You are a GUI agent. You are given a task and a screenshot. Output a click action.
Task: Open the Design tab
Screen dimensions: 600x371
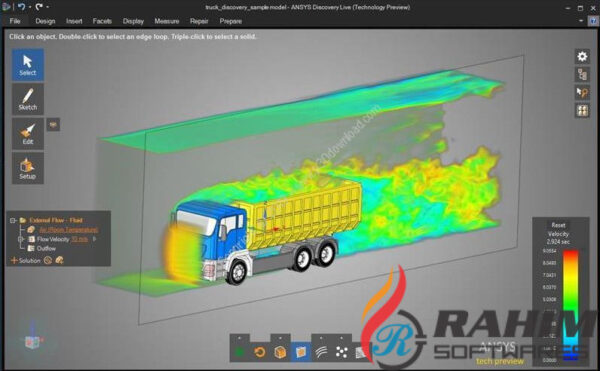pos(45,21)
